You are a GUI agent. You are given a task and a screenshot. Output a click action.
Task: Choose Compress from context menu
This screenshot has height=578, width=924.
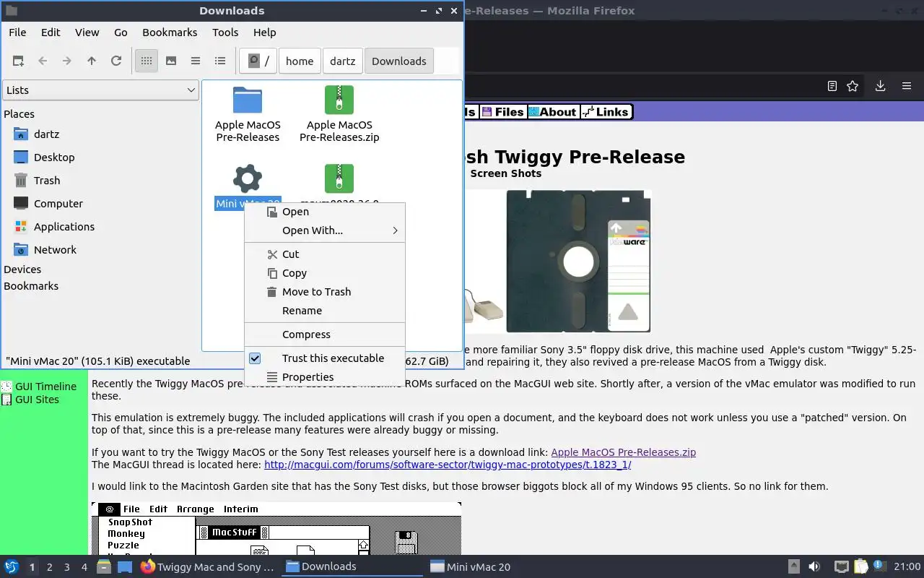pyautogui.click(x=325, y=335)
